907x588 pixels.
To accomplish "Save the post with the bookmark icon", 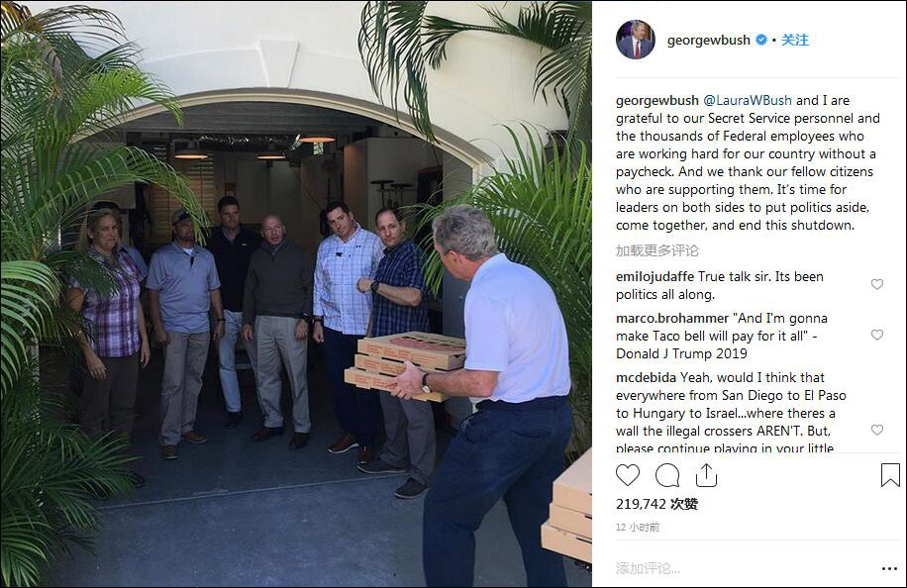I will click(x=890, y=475).
